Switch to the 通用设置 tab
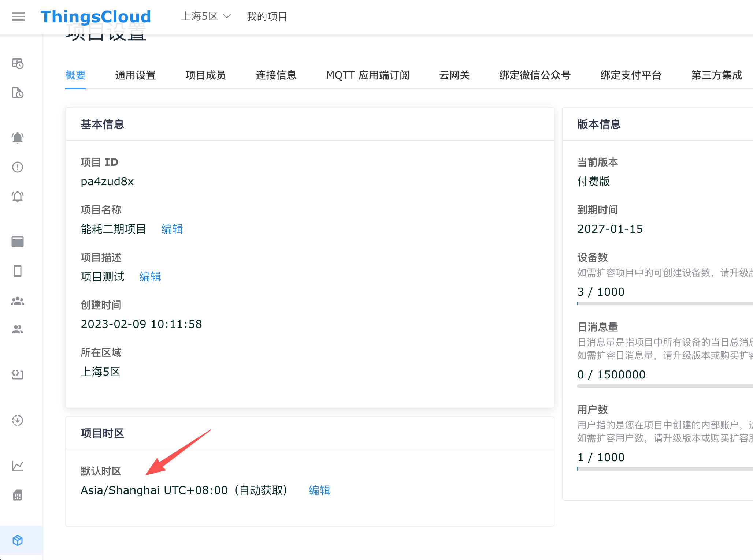 pyautogui.click(x=135, y=75)
